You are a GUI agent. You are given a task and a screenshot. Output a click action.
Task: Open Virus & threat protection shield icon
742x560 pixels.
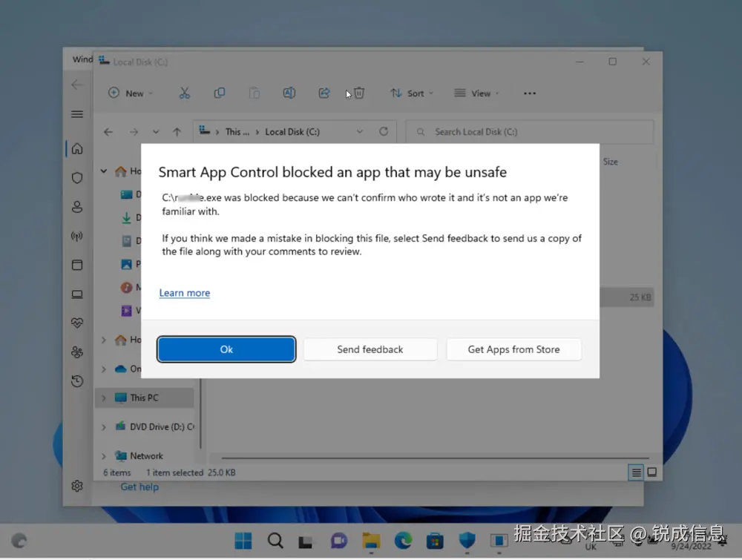pyautogui.click(x=76, y=178)
